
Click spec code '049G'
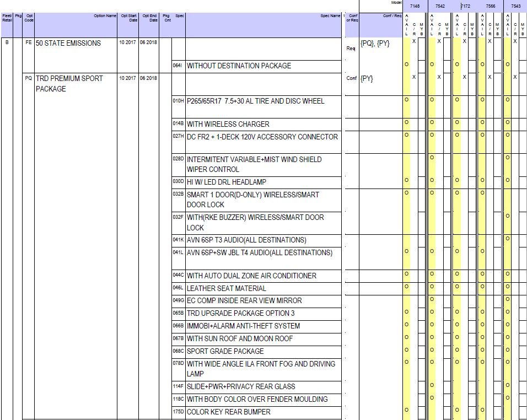178,300
